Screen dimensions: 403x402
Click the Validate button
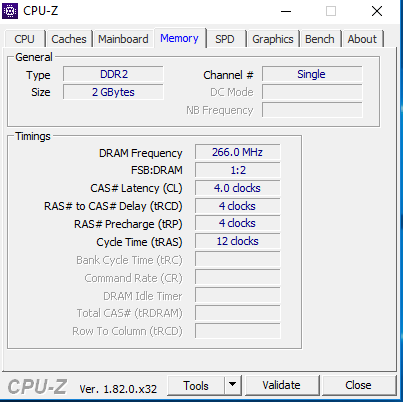pyautogui.click(x=282, y=385)
